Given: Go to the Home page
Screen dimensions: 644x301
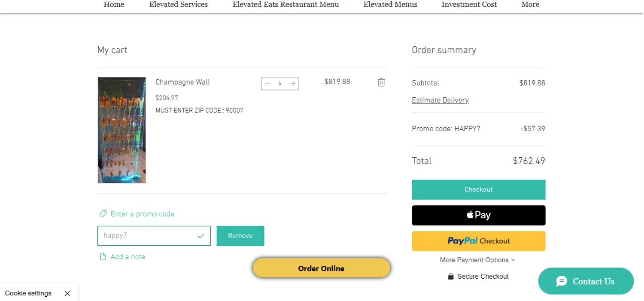Looking at the screenshot, I should pos(114,5).
